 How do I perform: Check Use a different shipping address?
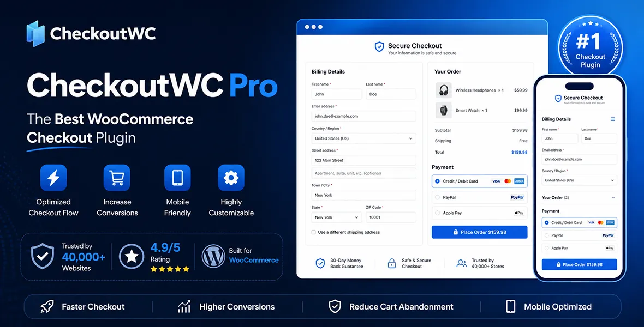point(314,232)
